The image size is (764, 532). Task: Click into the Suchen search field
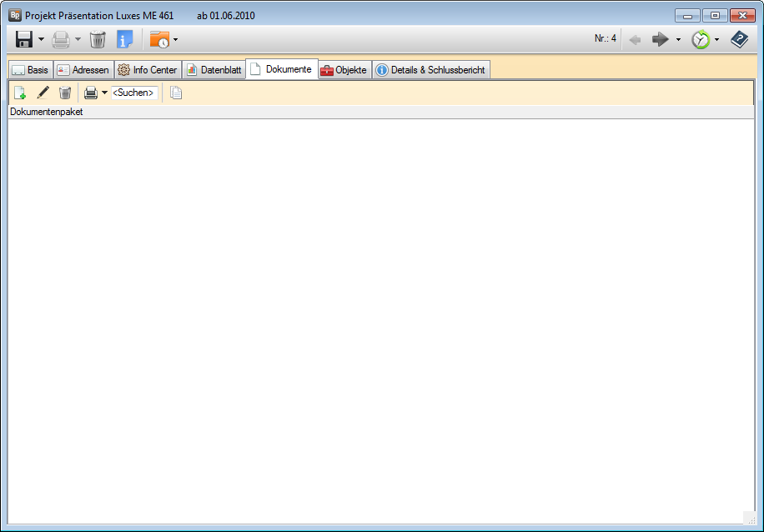(134, 93)
